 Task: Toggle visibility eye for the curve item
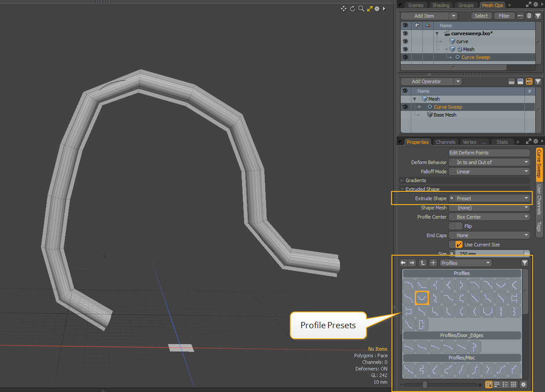point(405,41)
